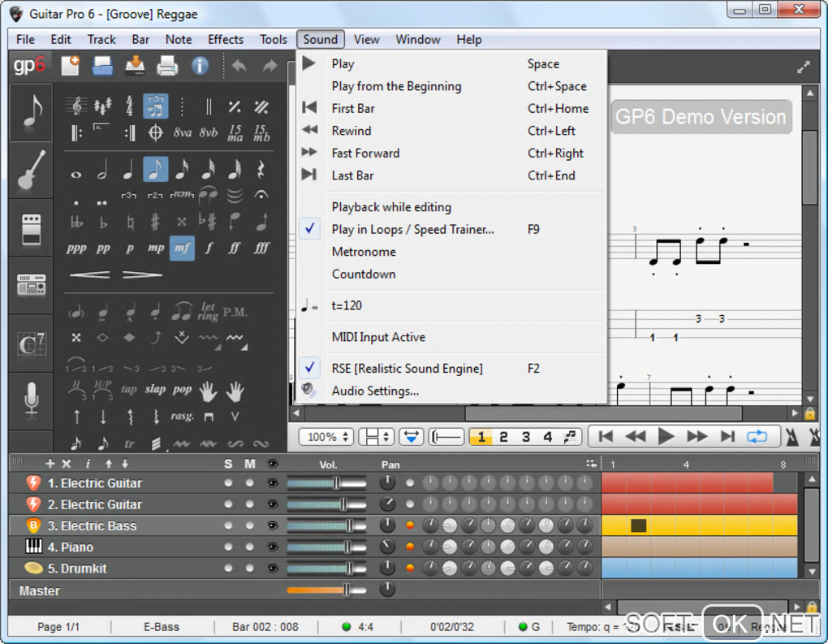Open the chord diagram C7 panel
Screen dimensions: 828x644
point(31,344)
